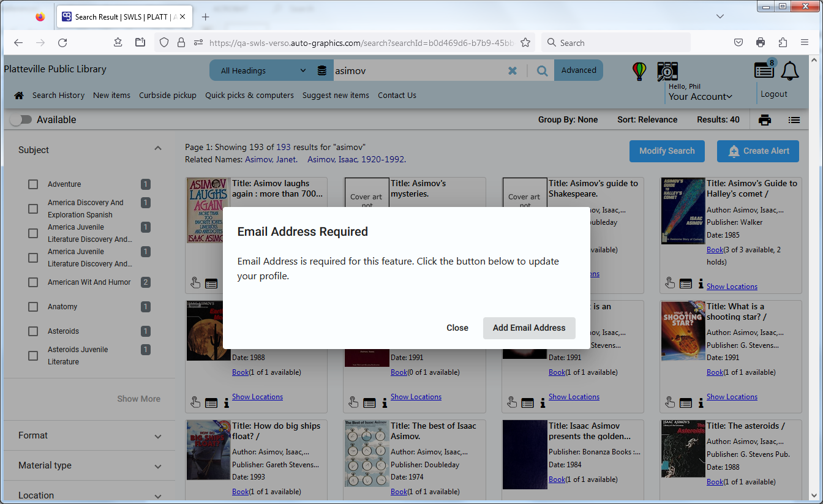823x504 pixels.
Task: Check Asteroids Juvenile Literature checkbox
Action: click(x=33, y=356)
